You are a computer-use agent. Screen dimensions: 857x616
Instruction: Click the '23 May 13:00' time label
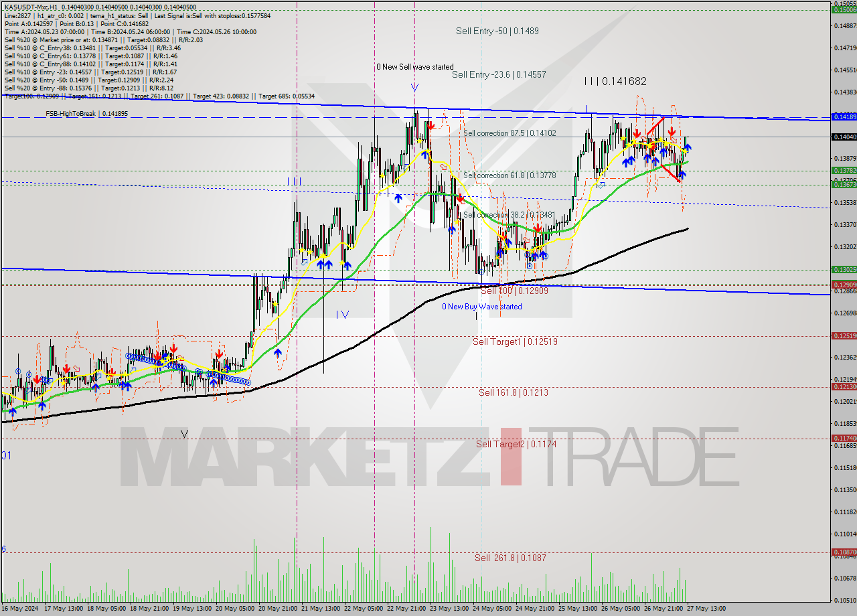pyautogui.click(x=449, y=609)
